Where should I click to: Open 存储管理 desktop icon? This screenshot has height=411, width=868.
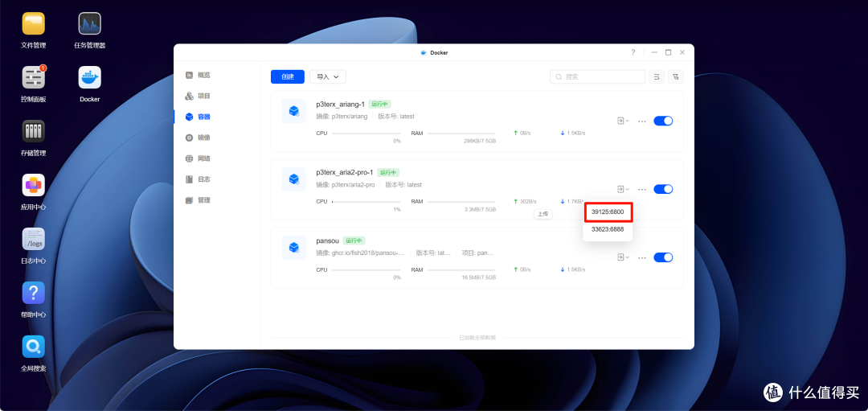(33, 131)
